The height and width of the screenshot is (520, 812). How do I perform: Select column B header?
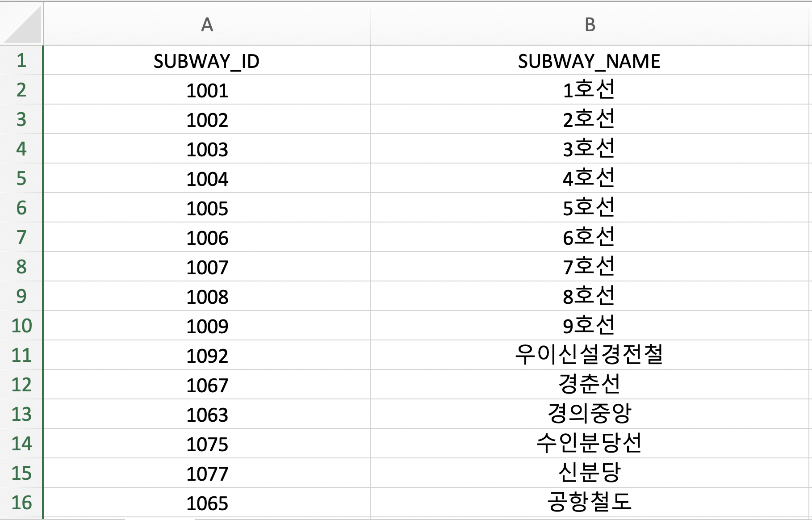click(x=590, y=24)
